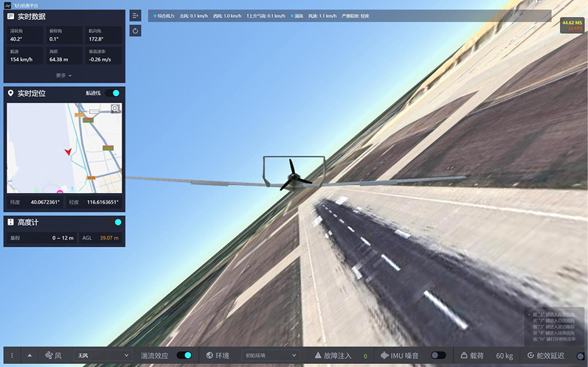Enable the IMU 噪音 switch
The width and height of the screenshot is (588, 367).
(438, 355)
